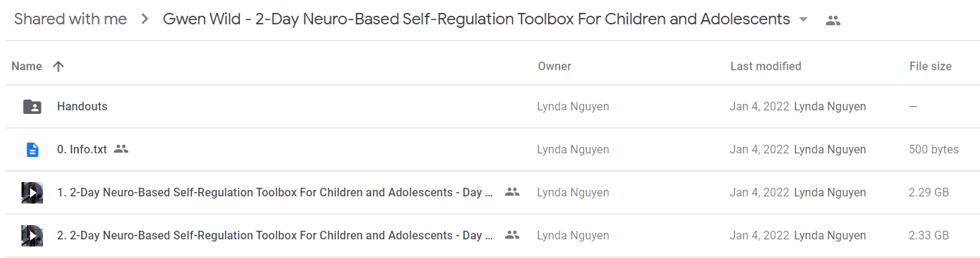The width and height of the screenshot is (980, 258).
Task: Click the Owner column header
Action: point(554,66)
